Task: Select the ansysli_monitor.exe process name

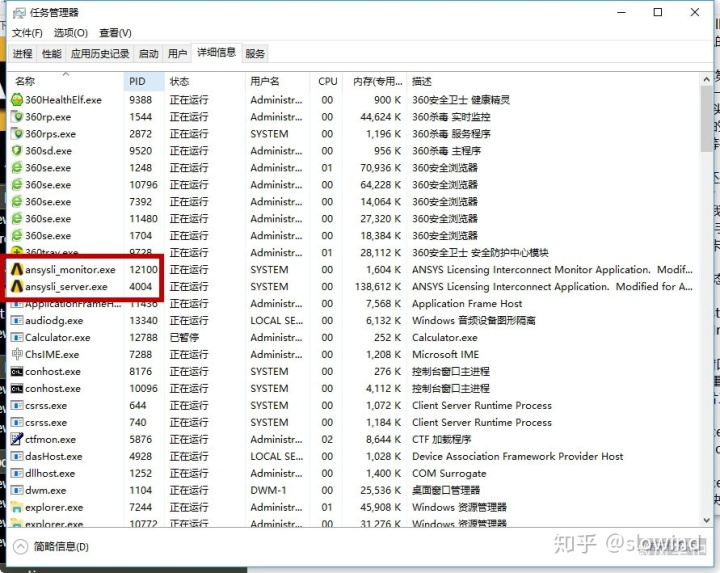Action: [x=70, y=270]
